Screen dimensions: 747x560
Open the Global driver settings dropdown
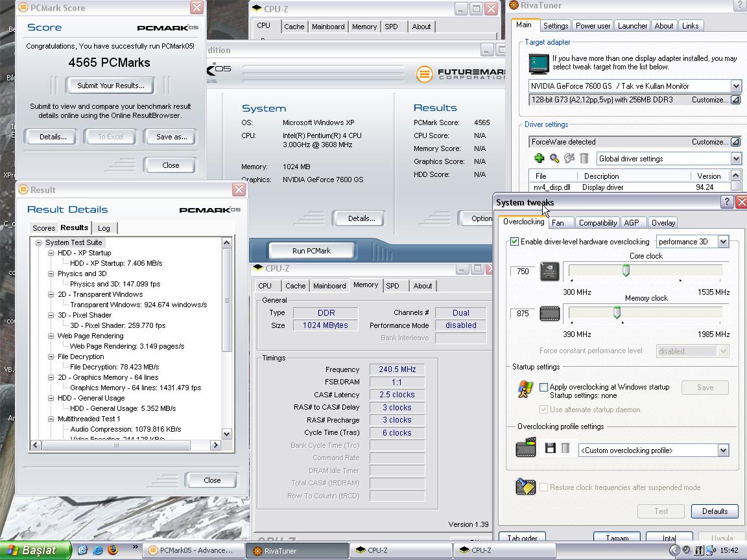[735, 159]
